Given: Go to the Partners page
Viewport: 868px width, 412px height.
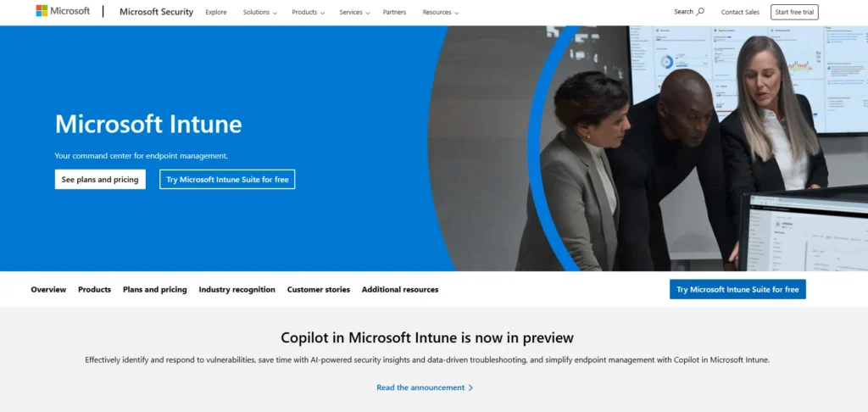Looking at the screenshot, I should click(x=394, y=12).
